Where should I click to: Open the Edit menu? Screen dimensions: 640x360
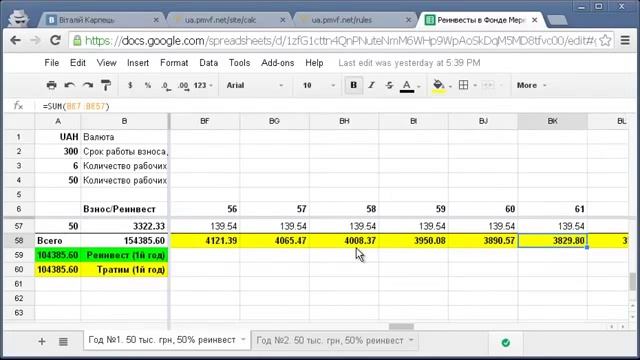tap(78, 63)
